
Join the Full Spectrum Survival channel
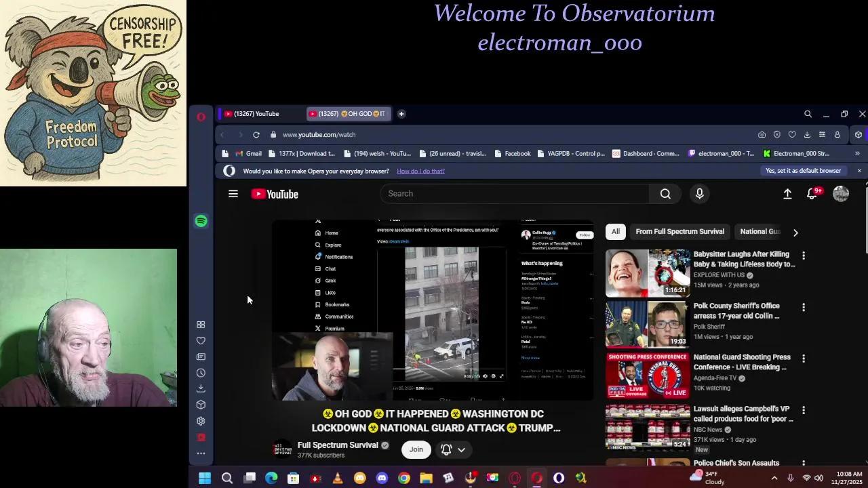pyautogui.click(x=416, y=449)
